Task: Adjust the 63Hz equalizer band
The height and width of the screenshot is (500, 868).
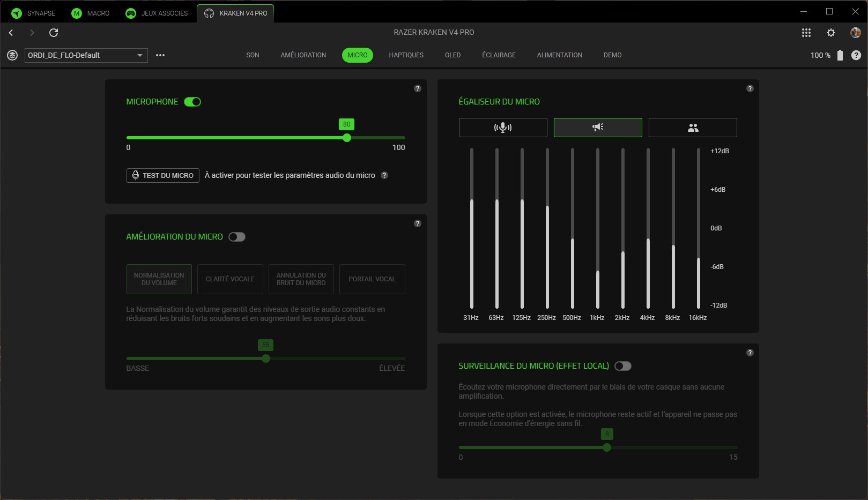Action: click(x=497, y=228)
